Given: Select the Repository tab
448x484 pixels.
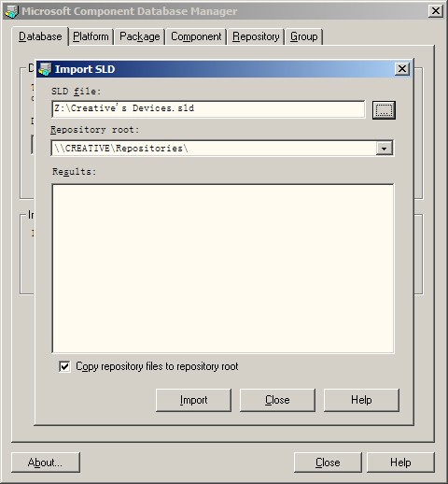Looking at the screenshot, I should click(x=256, y=36).
